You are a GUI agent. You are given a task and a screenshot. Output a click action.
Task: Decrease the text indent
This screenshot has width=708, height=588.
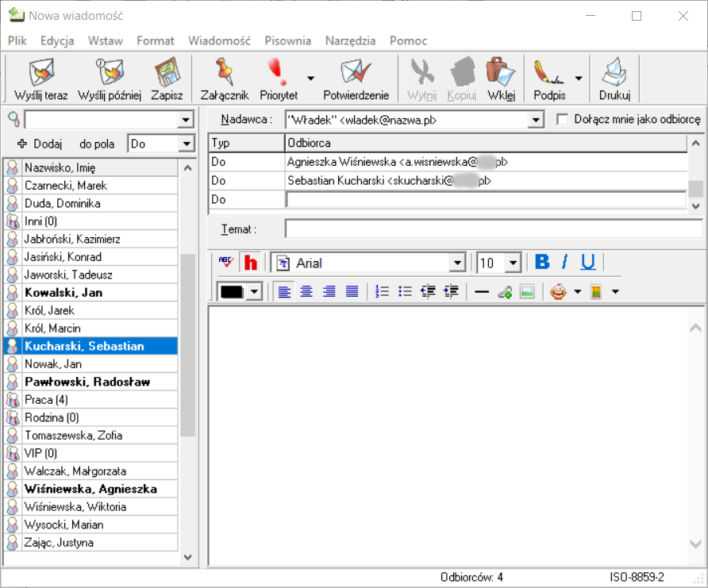[428, 291]
